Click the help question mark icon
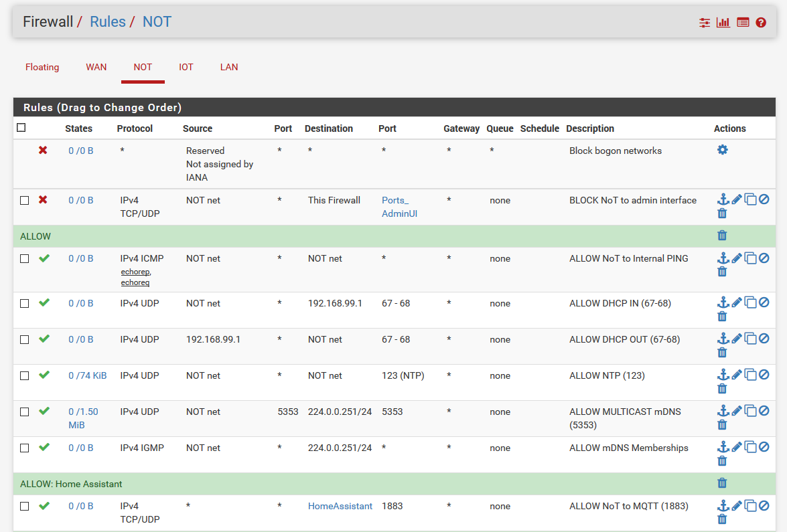Image resolution: width=787 pixels, height=532 pixels. click(x=761, y=22)
